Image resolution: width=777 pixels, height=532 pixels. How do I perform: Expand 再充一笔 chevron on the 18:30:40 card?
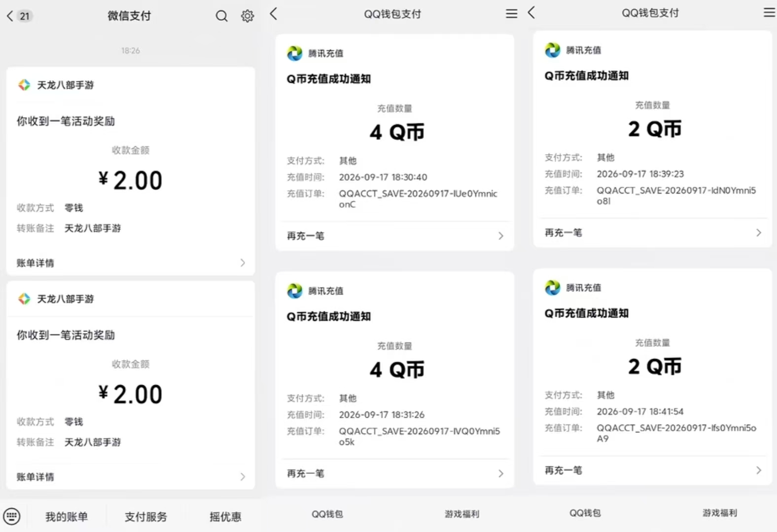(501, 236)
